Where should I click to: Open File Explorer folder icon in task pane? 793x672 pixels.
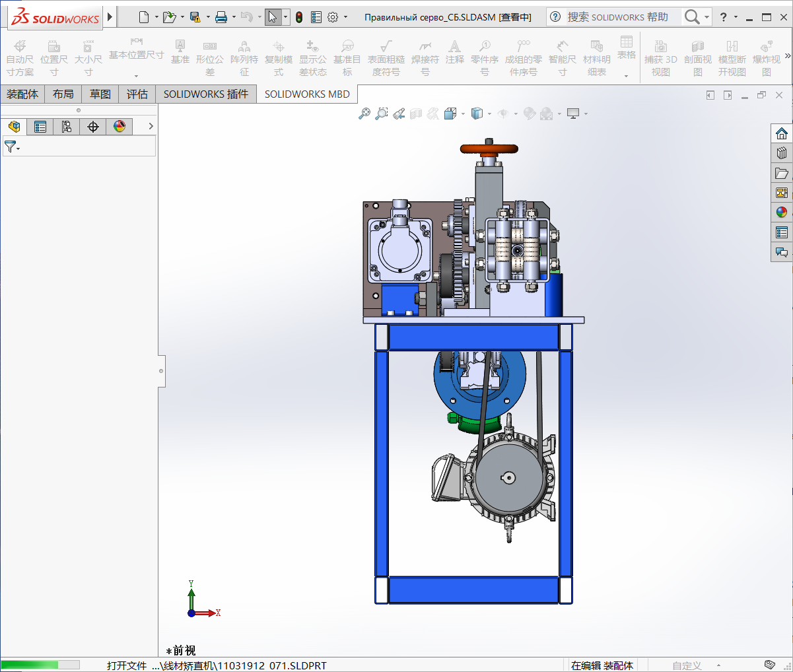(x=782, y=173)
